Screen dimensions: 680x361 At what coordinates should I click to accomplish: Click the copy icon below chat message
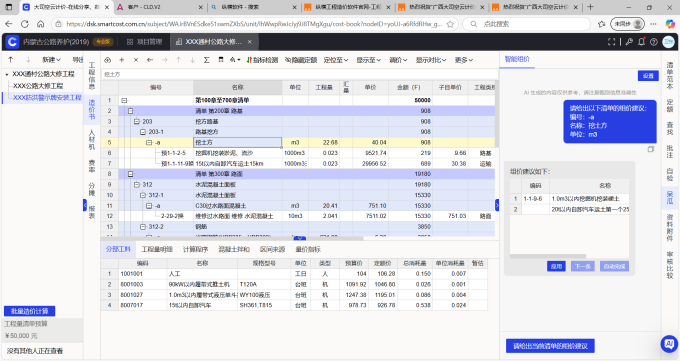point(651,149)
